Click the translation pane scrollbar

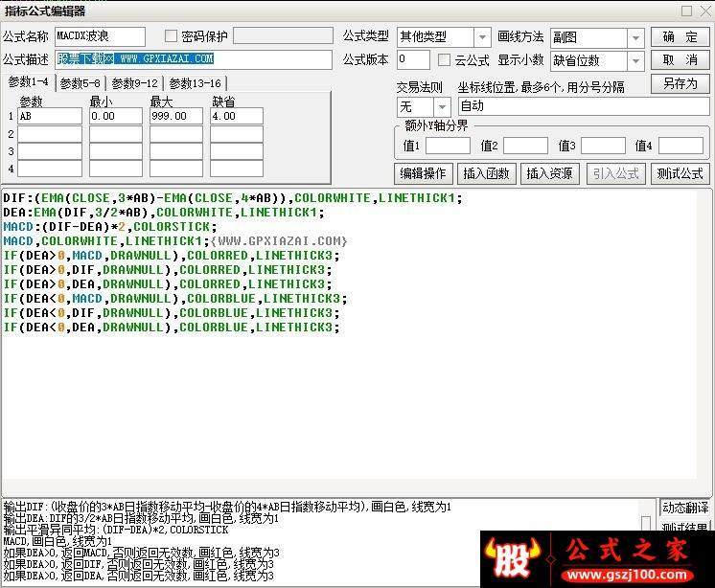pyautogui.click(x=646, y=523)
